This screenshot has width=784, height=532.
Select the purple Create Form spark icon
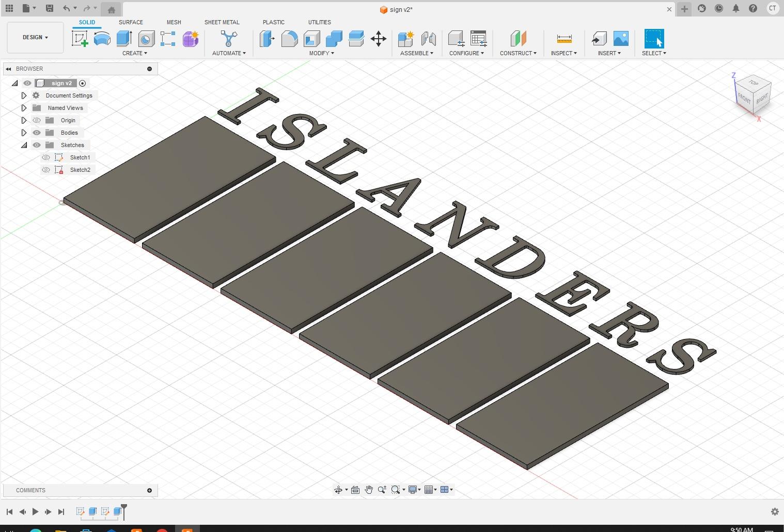(190, 39)
